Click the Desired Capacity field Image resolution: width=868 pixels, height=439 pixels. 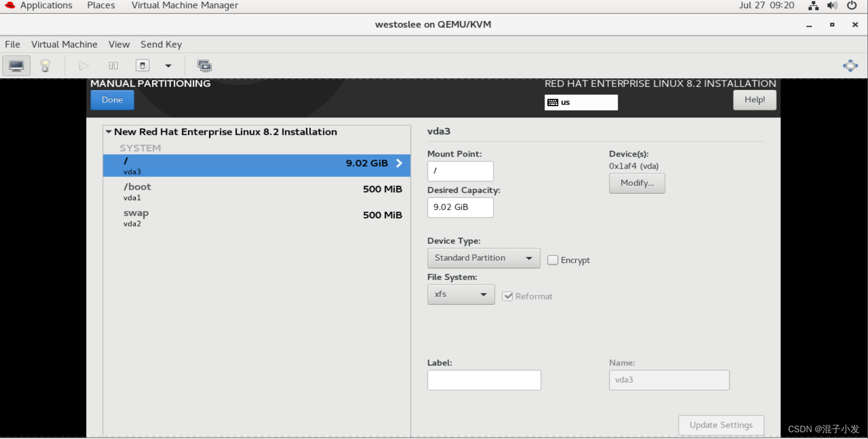point(460,207)
